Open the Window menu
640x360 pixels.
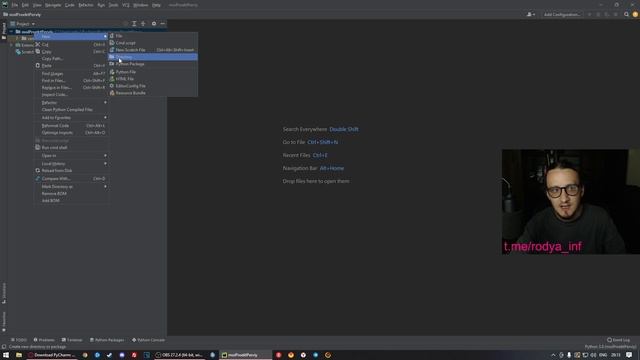click(141, 5)
